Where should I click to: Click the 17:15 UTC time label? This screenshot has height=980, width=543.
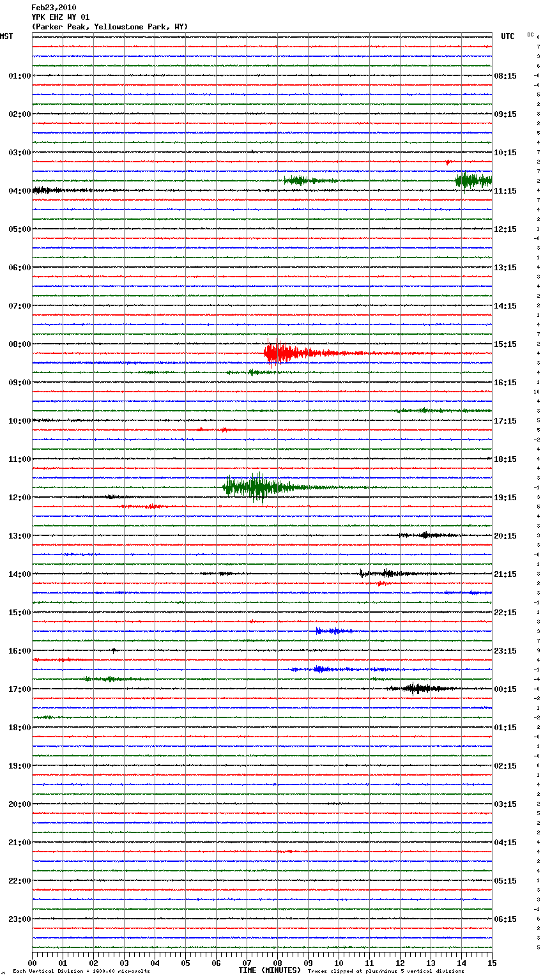coord(505,421)
